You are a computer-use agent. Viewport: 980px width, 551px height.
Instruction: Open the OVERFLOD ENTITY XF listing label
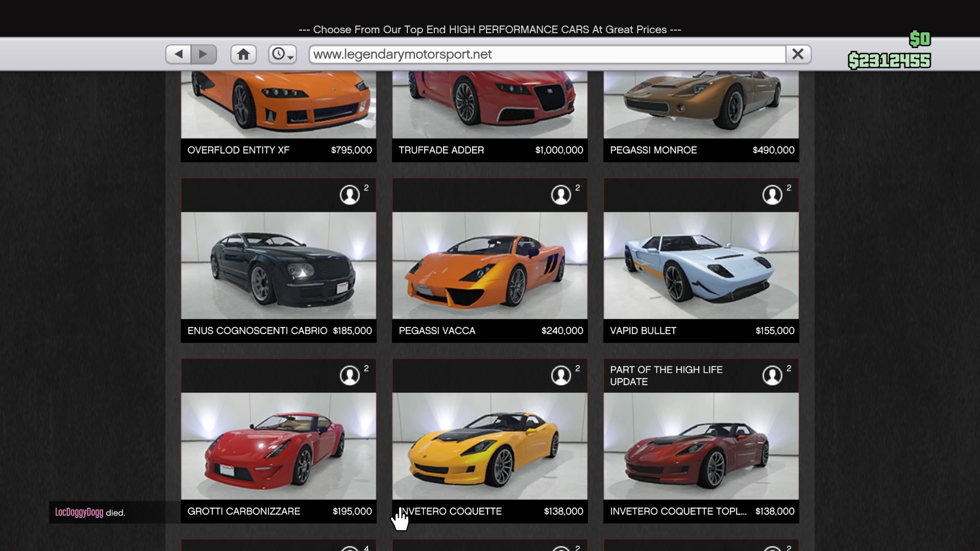[x=238, y=150]
